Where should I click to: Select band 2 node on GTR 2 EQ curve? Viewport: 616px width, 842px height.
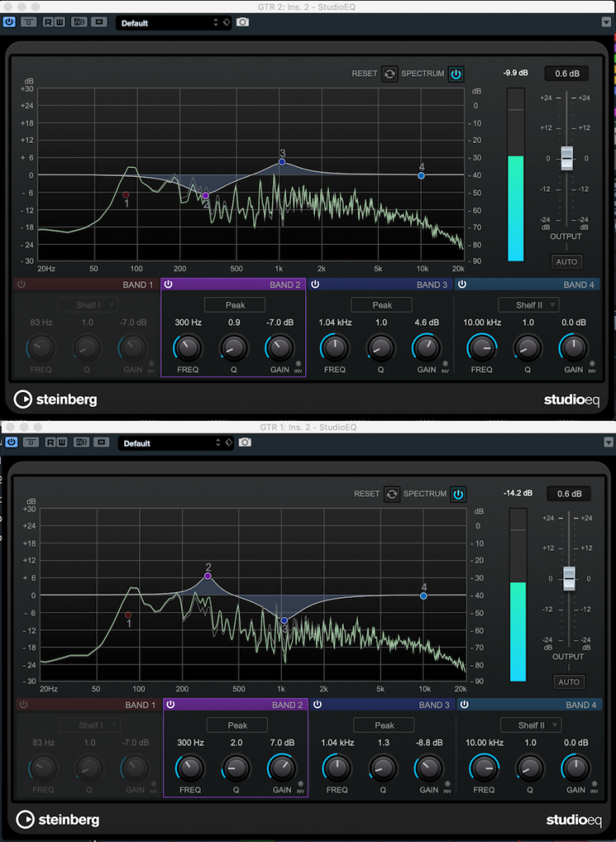click(x=205, y=196)
